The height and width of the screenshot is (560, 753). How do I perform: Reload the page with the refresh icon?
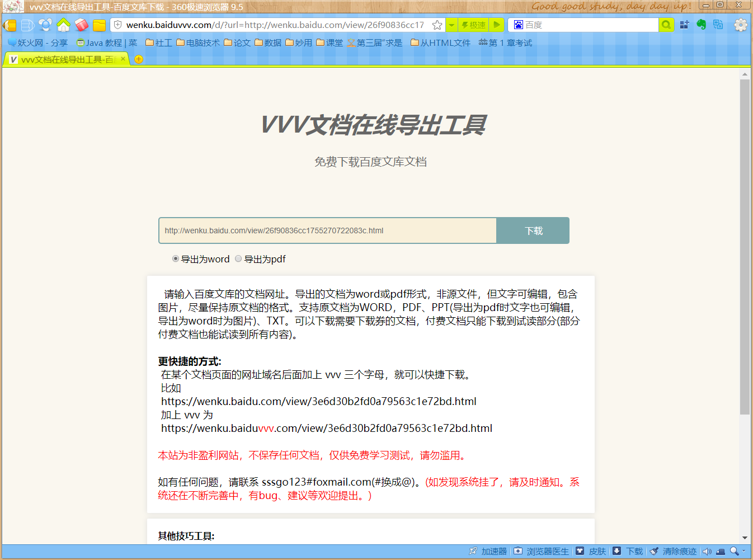(x=45, y=25)
